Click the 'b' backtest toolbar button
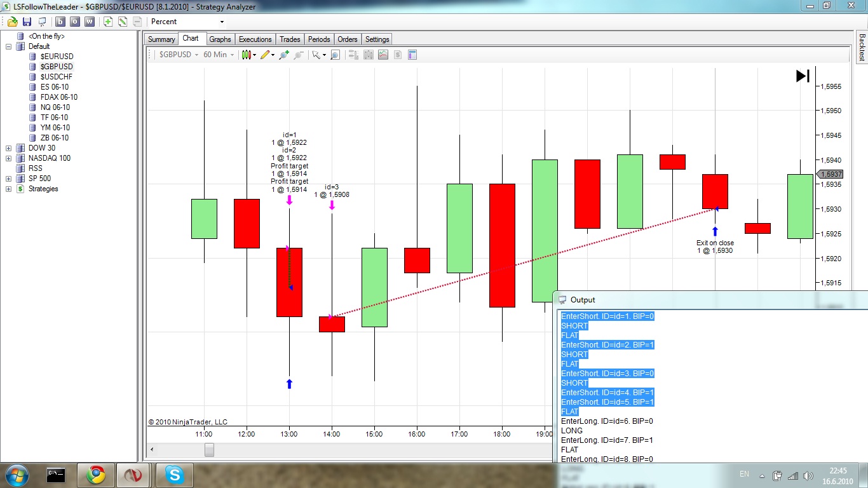 tap(60, 22)
